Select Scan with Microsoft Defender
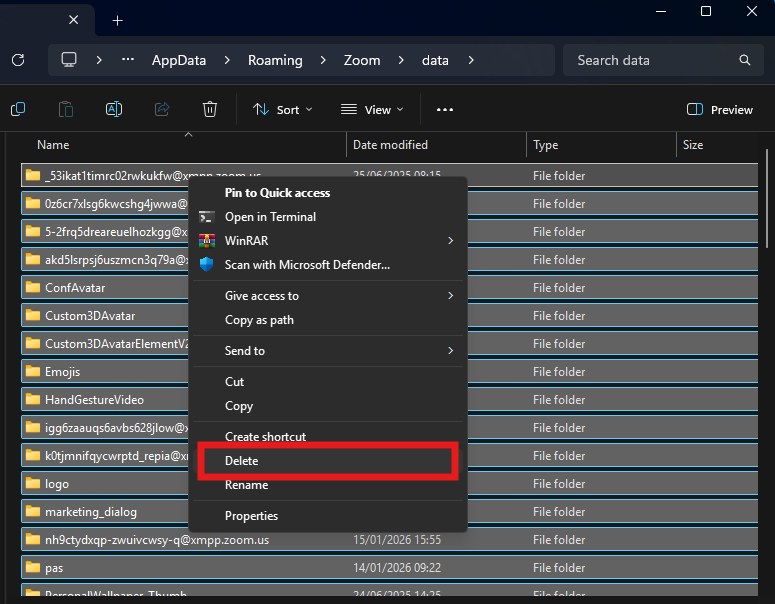 coord(306,265)
